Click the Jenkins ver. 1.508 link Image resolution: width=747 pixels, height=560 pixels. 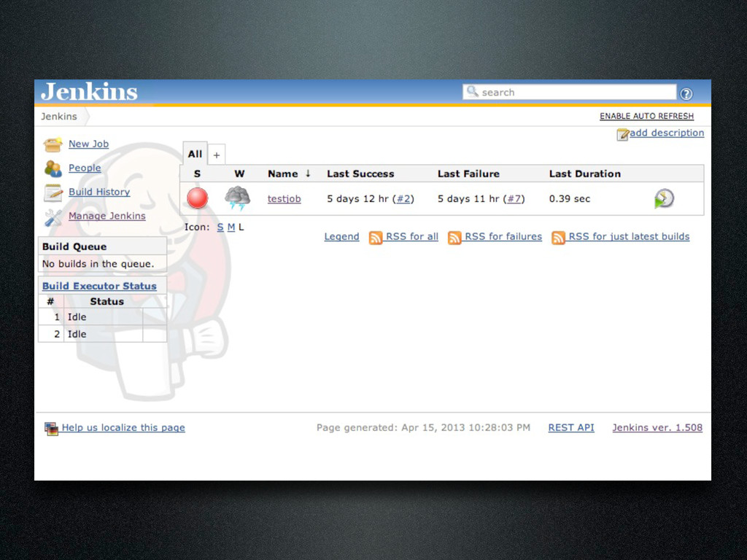point(657,427)
